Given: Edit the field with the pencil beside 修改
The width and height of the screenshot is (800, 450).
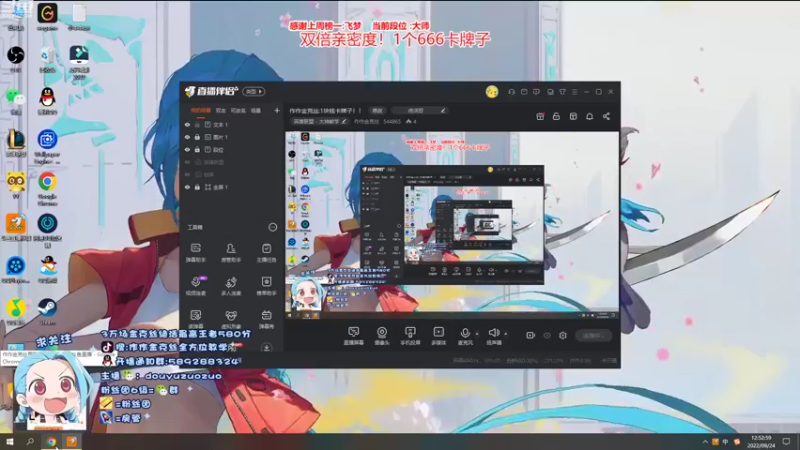Looking at the screenshot, I should pyautogui.click(x=420, y=110).
